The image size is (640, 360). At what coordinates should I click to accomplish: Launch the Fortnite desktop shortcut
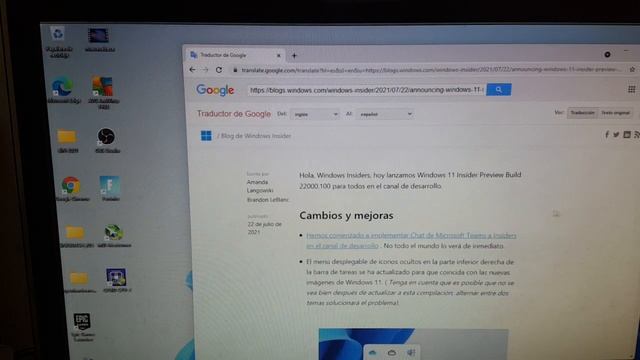tap(110, 188)
